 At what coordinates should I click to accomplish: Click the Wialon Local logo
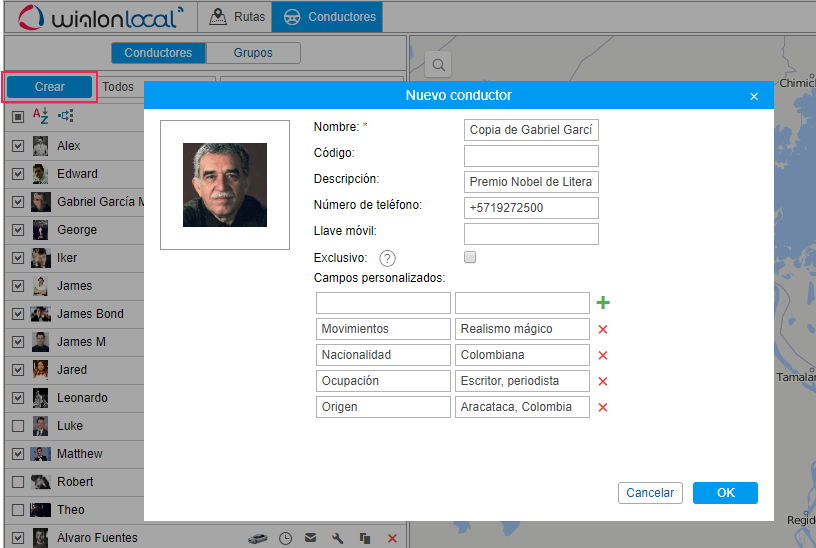[x=101, y=18]
